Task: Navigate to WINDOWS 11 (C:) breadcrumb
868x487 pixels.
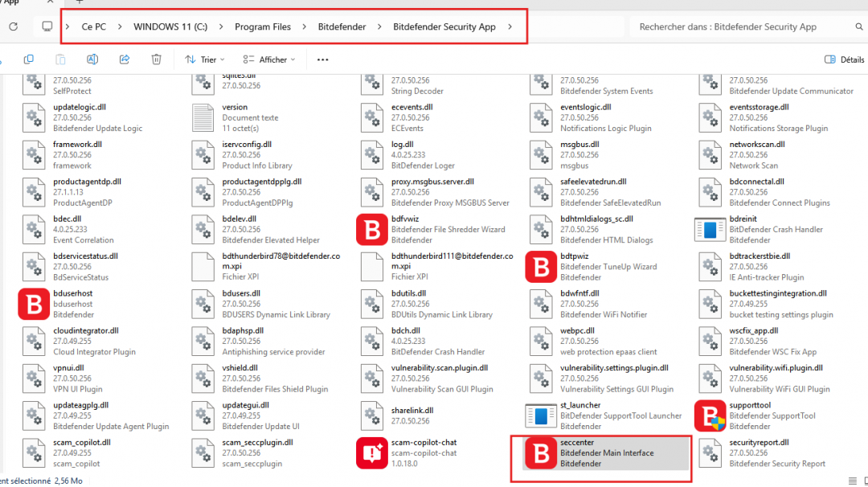Action: coord(170,27)
